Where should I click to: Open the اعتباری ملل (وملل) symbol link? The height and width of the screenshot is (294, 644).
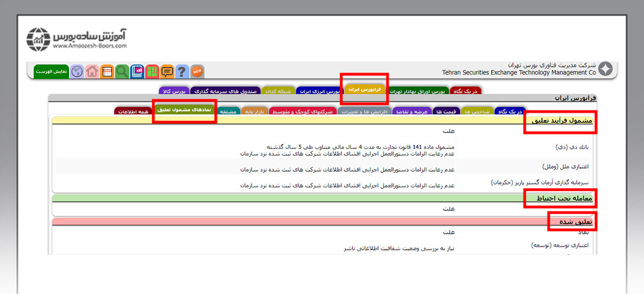click(x=565, y=166)
